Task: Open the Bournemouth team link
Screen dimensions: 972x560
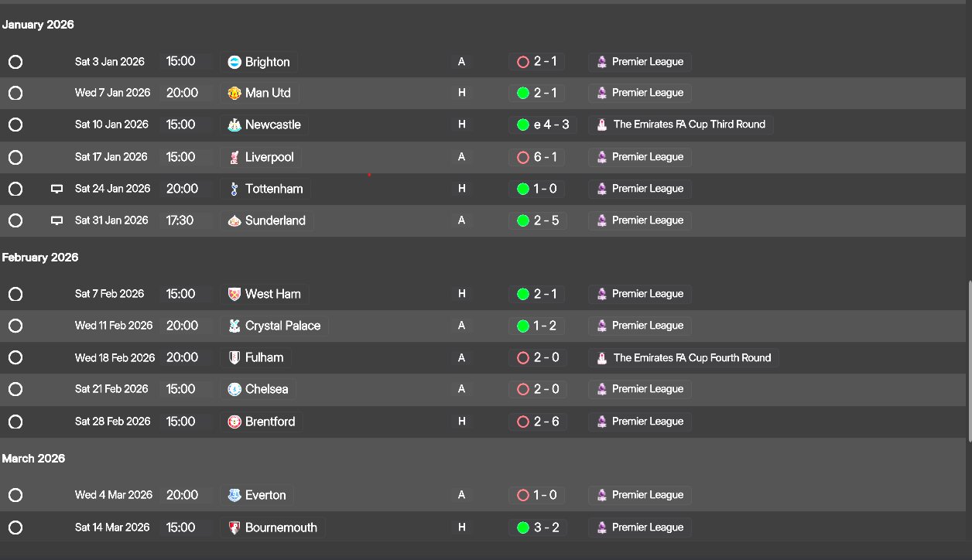Action: tap(281, 528)
